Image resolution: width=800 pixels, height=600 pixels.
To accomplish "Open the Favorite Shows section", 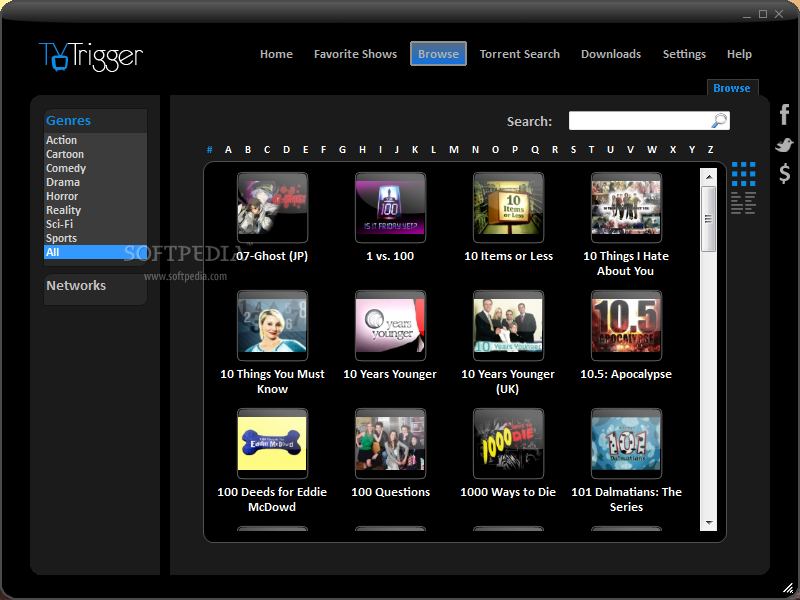I will click(x=355, y=54).
